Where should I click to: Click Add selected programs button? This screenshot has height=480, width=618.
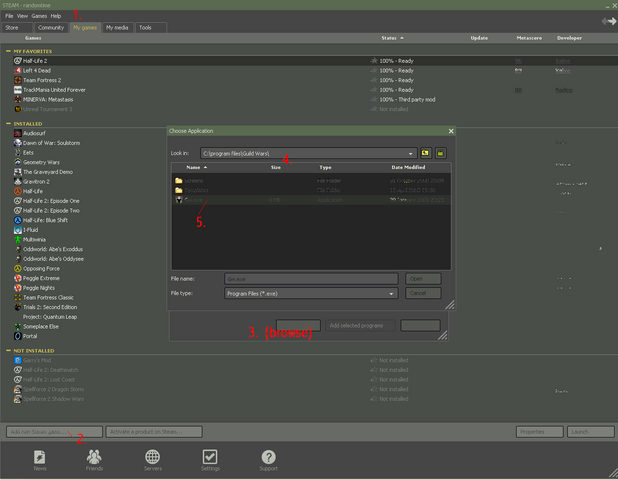360,326
